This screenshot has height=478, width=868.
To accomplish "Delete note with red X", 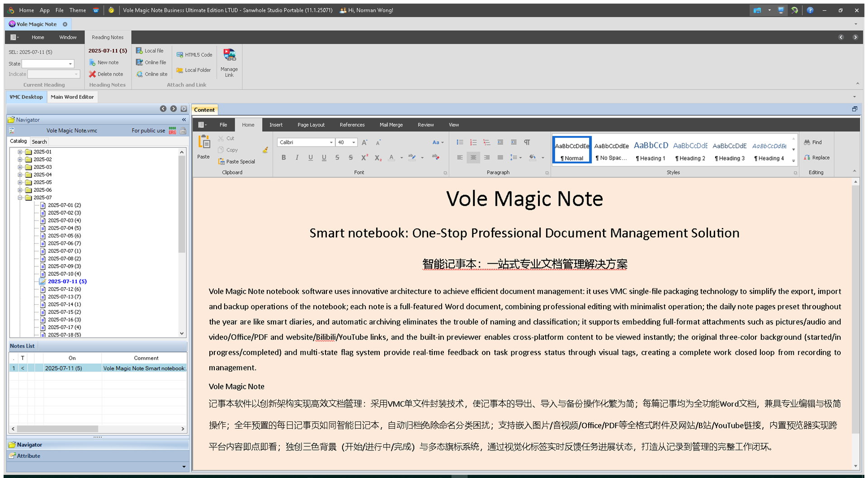I will [x=106, y=74].
